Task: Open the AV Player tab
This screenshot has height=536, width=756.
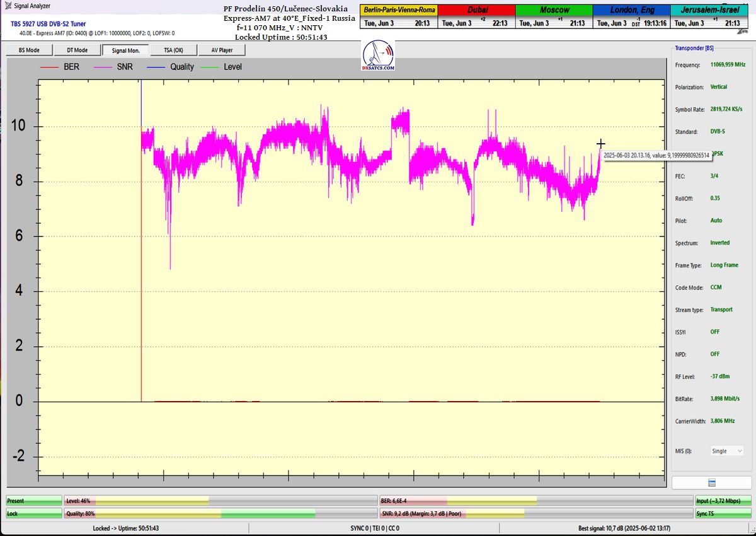Action: (221, 50)
